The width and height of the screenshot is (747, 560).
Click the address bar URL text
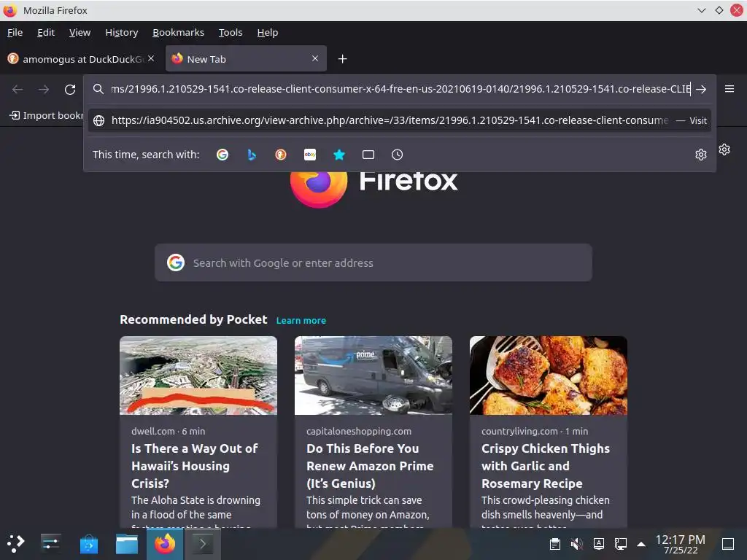pos(400,89)
